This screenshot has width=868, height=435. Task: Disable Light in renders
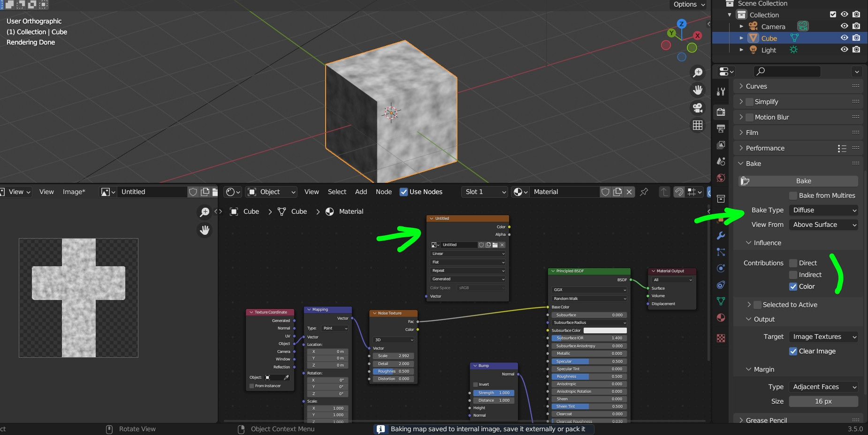[856, 50]
